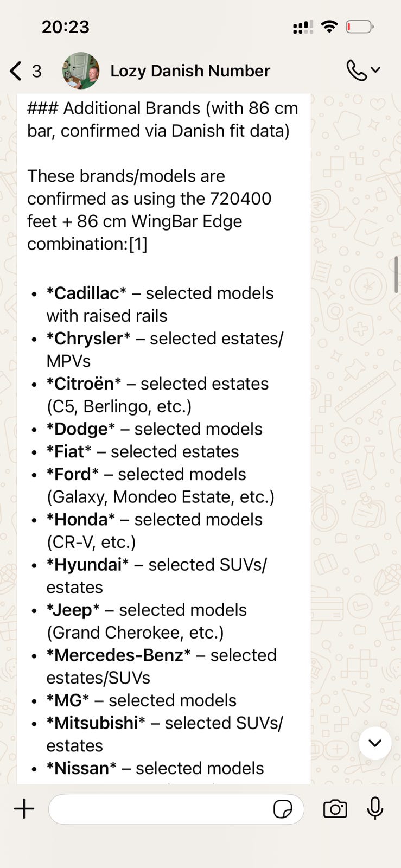The height and width of the screenshot is (868, 401).
Task: Click the chat scrollbar indicator
Action: pyautogui.click(x=397, y=274)
